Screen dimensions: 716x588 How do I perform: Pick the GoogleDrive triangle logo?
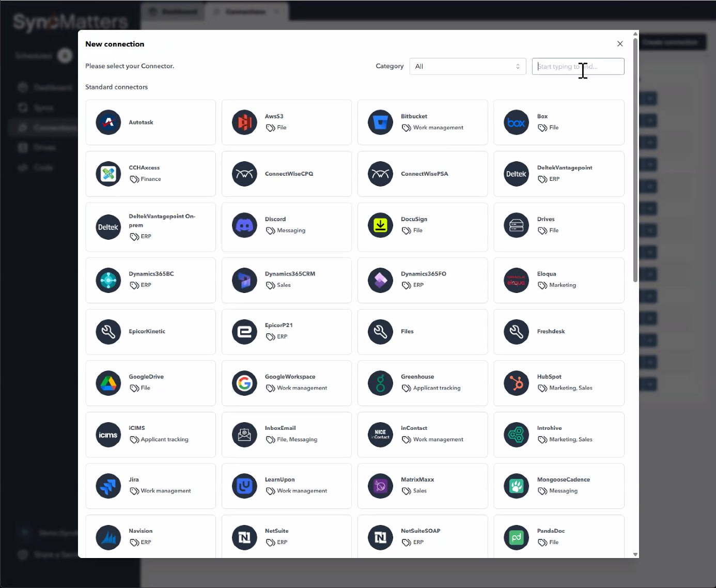coord(108,383)
